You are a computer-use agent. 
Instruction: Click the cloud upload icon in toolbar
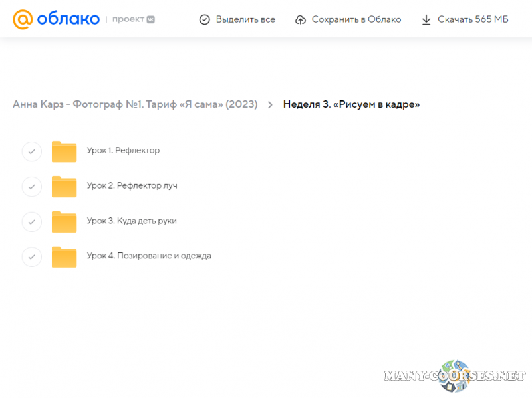[x=301, y=19]
